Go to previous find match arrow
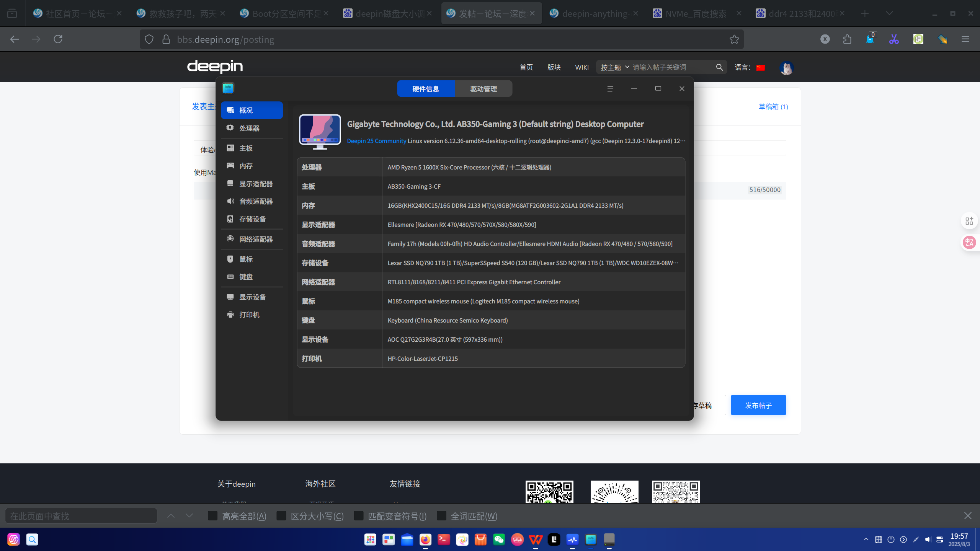980x551 pixels. click(171, 516)
